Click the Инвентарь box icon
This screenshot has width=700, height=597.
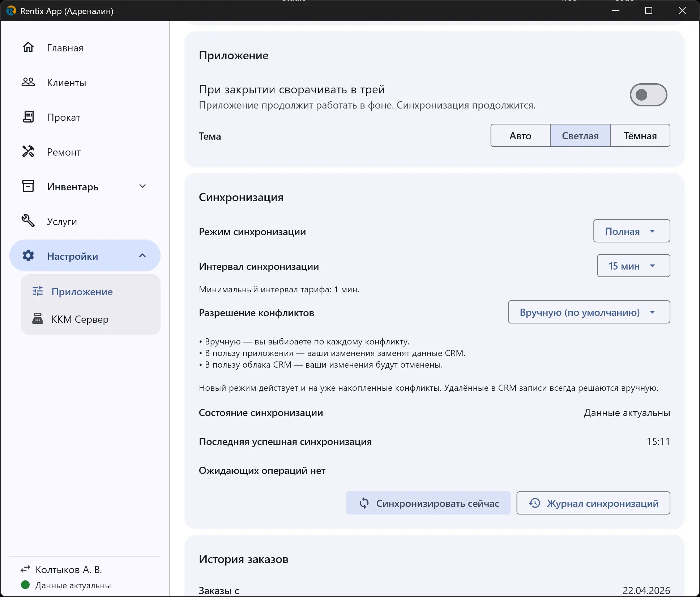28,186
